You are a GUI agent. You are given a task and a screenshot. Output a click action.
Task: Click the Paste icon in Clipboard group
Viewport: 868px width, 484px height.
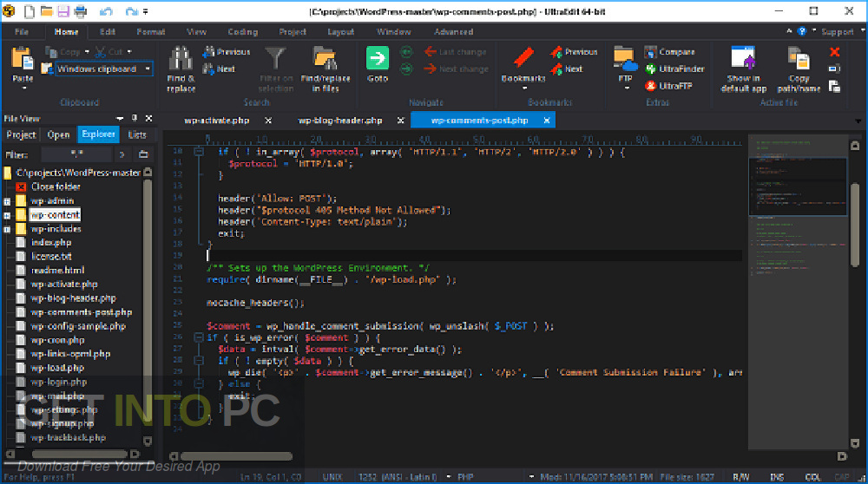23,60
